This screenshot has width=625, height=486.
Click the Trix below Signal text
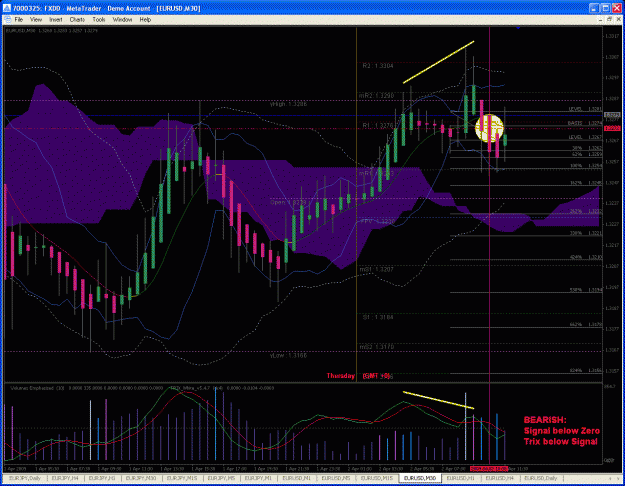tap(560, 441)
